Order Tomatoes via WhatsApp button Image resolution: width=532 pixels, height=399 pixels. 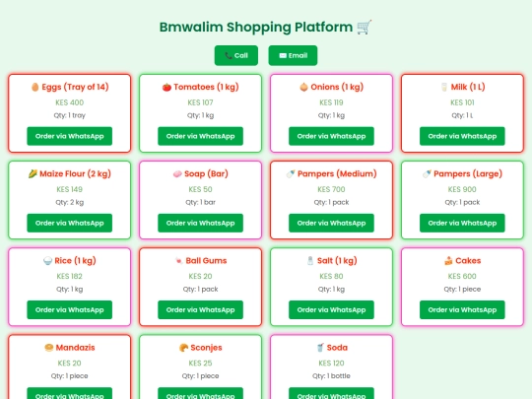coord(201,136)
